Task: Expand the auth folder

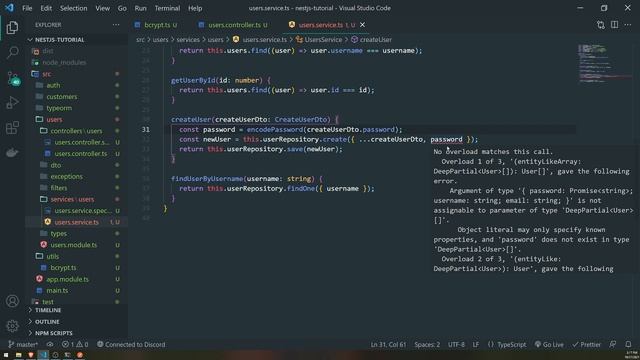Action: tap(53, 85)
